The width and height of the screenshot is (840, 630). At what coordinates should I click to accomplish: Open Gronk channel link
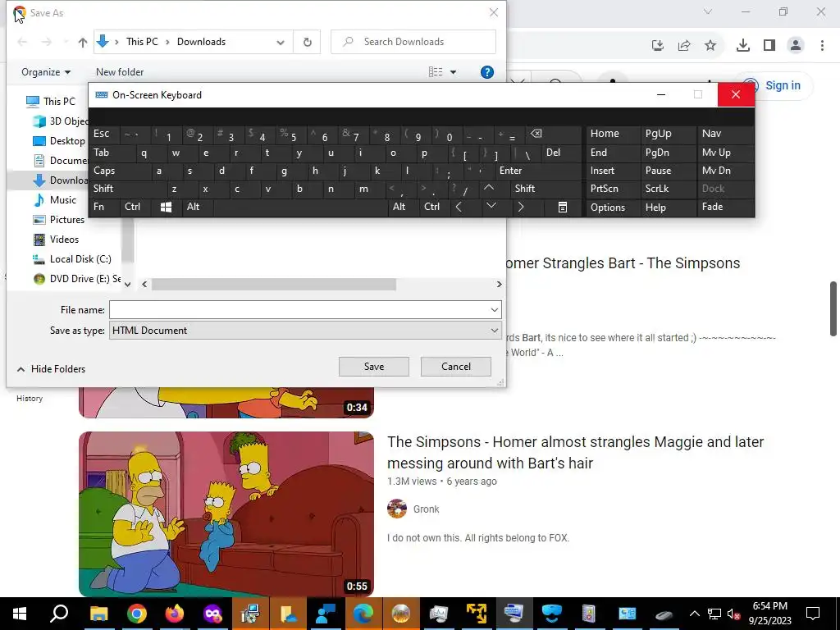pyautogui.click(x=426, y=509)
